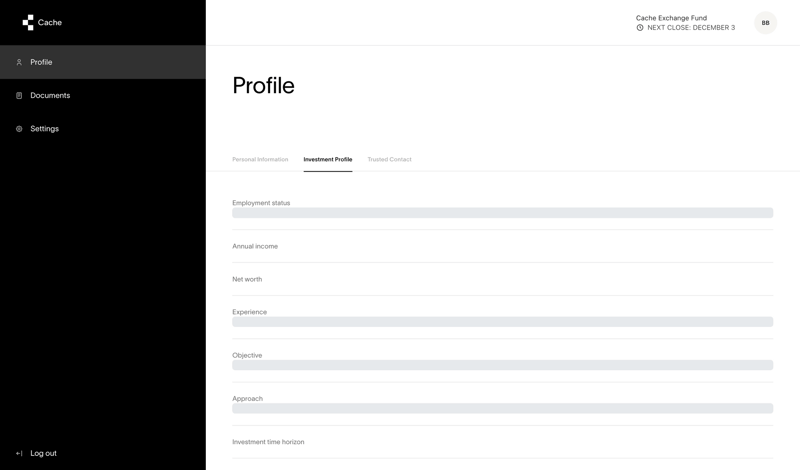Expand the Objective field
Screen dimensions: 800x470
click(502, 365)
